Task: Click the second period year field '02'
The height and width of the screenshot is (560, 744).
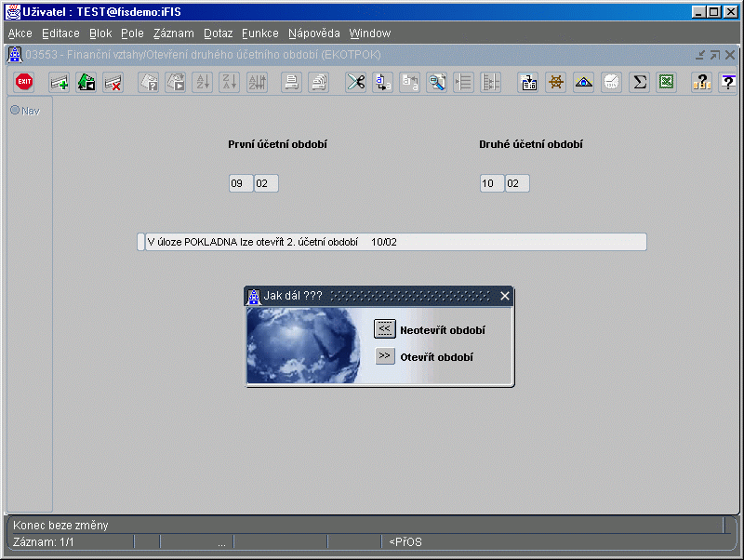Action: pyautogui.click(x=517, y=183)
